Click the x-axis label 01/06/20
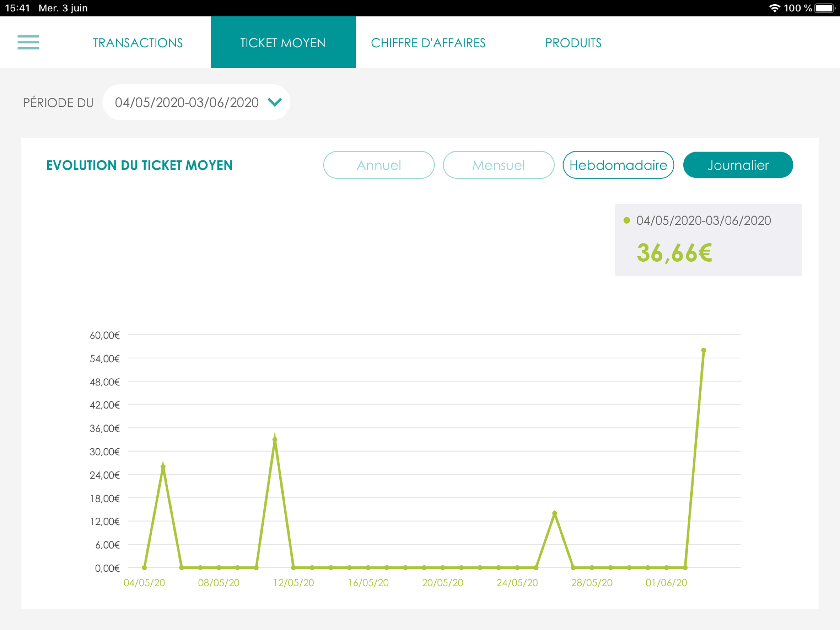Screen dimensions: 840x630 [x=667, y=583]
